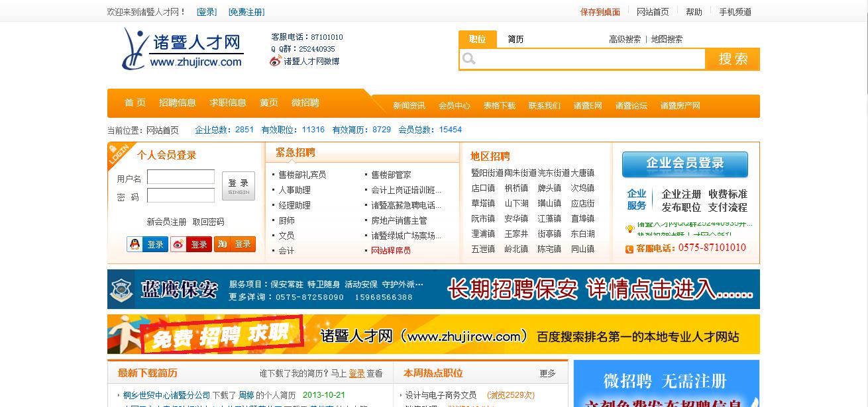Click the [登录] link in the top bar
Image resolution: width=868 pixels, height=407 pixels.
(x=207, y=12)
